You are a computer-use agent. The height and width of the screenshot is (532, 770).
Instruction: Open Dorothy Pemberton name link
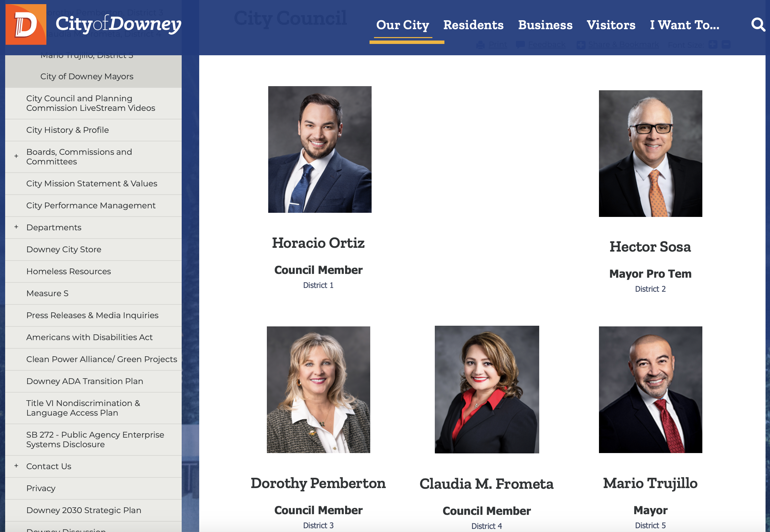click(x=318, y=483)
